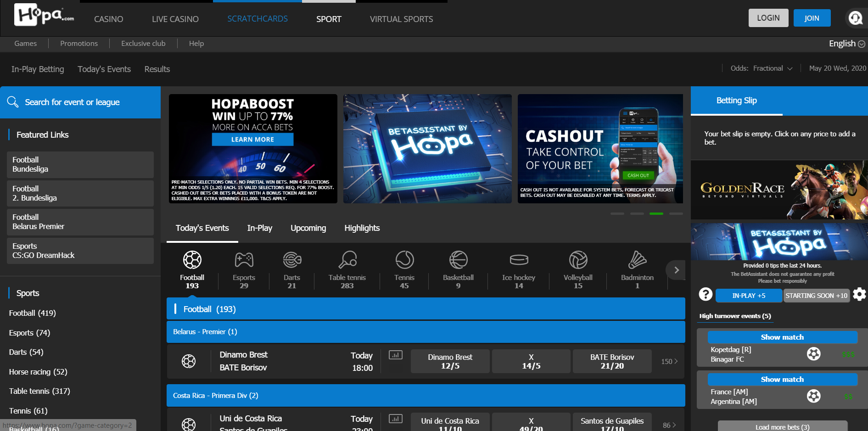Image resolution: width=868 pixels, height=431 pixels.
Task: Switch to the In-Play tab
Action: (260, 228)
